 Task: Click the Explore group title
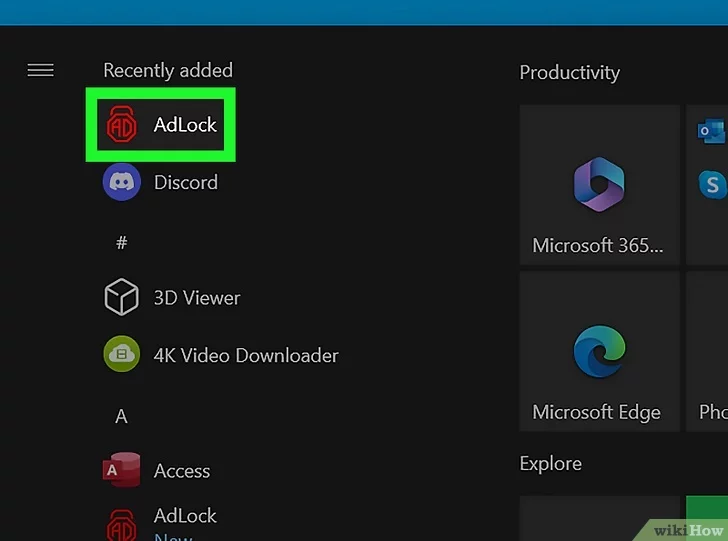550,464
